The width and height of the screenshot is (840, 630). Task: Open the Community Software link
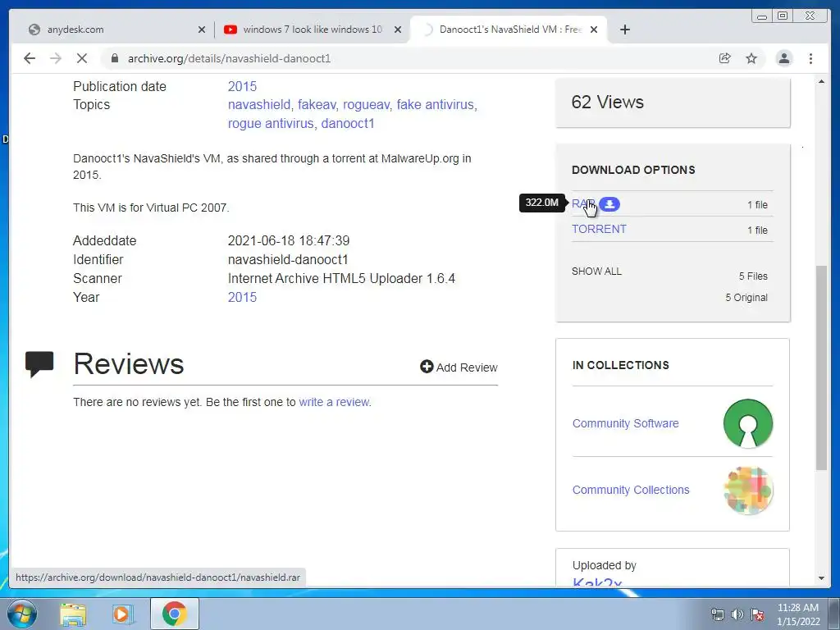pos(625,423)
